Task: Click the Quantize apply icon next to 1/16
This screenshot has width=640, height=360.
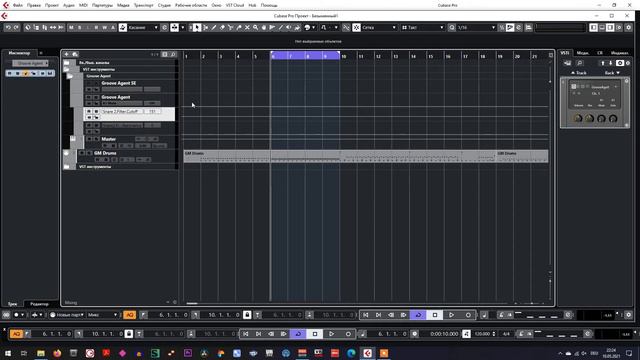Action: point(452,27)
